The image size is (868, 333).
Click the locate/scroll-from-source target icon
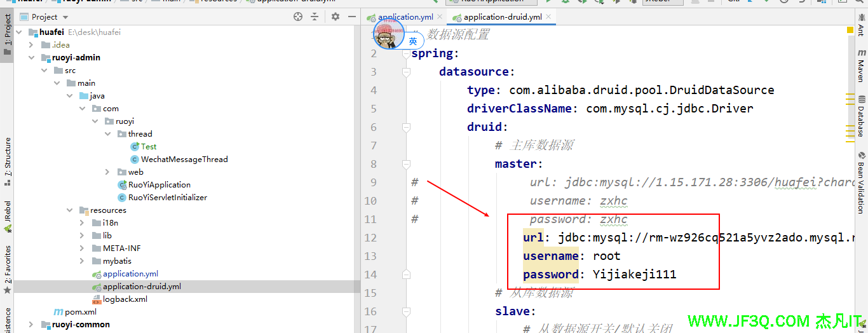298,17
